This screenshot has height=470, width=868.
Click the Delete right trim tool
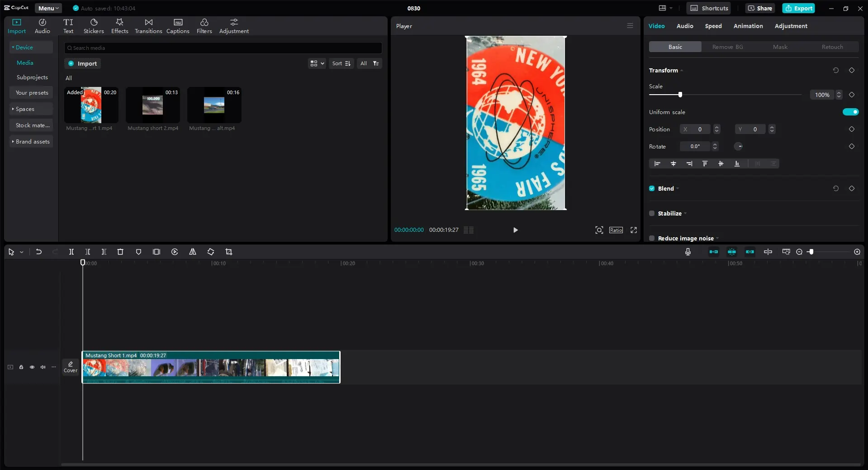click(104, 252)
